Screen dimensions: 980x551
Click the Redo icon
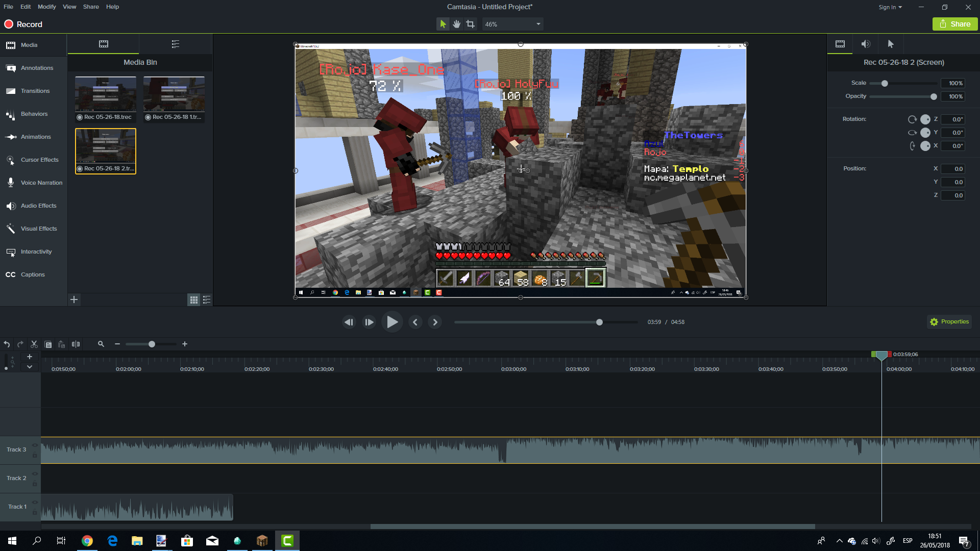20,344
